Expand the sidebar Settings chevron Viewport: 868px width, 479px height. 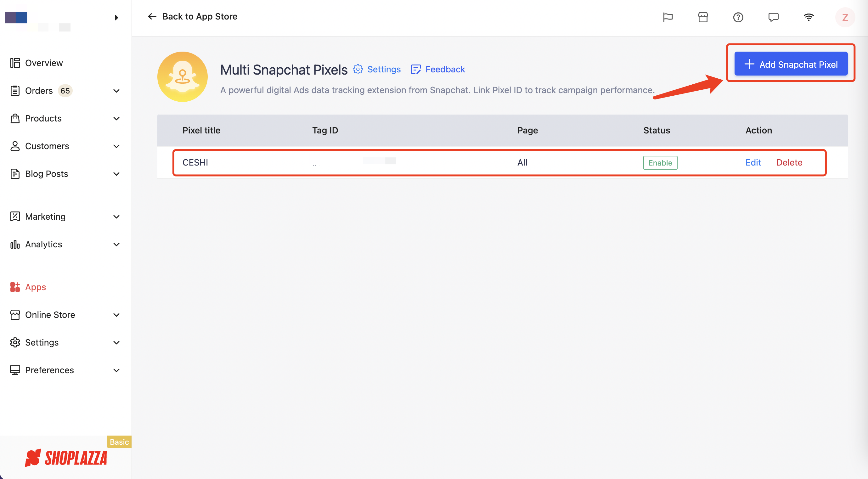point(116,343)
